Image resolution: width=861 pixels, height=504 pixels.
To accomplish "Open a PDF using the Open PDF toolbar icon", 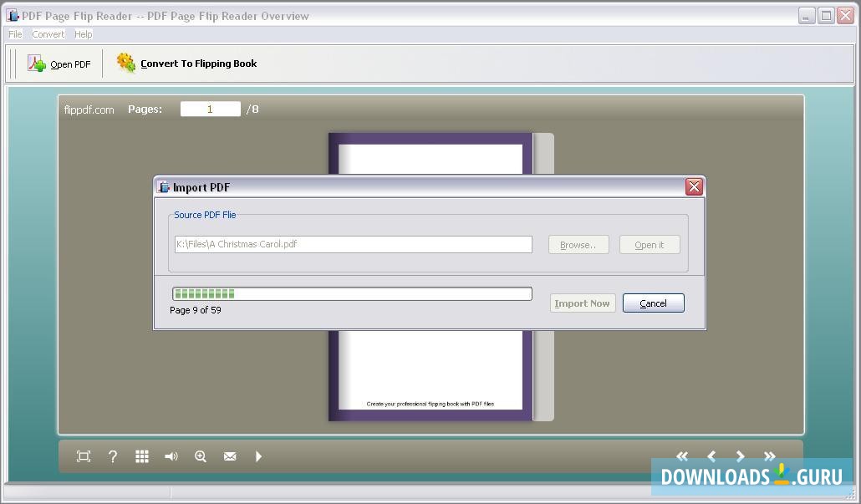I will tap(60, 64).
